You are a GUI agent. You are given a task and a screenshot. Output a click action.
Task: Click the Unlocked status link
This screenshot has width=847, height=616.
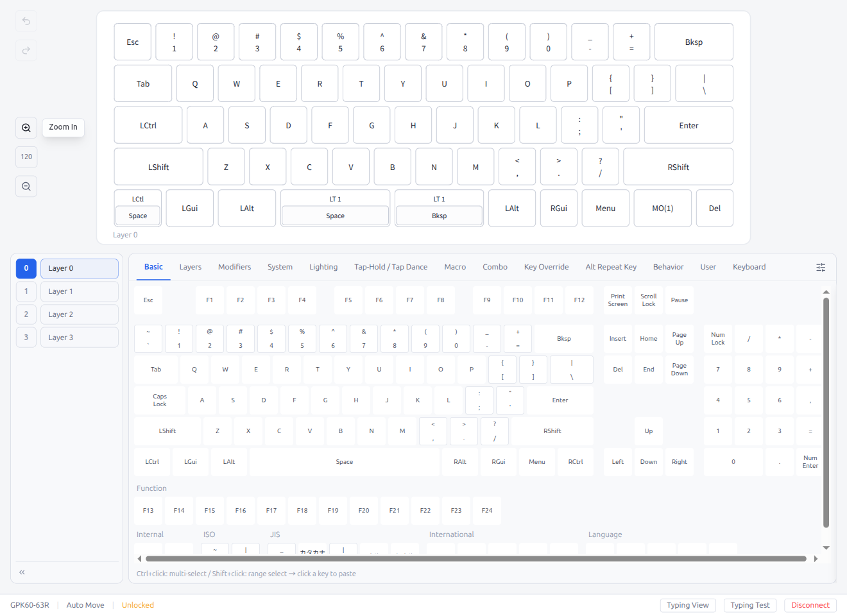click(x=138, y=605)
